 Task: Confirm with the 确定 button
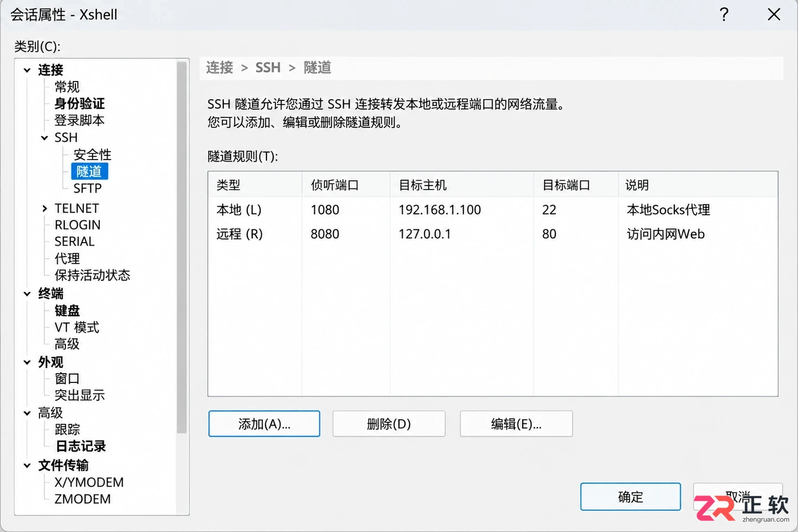[x=631, y=497]
